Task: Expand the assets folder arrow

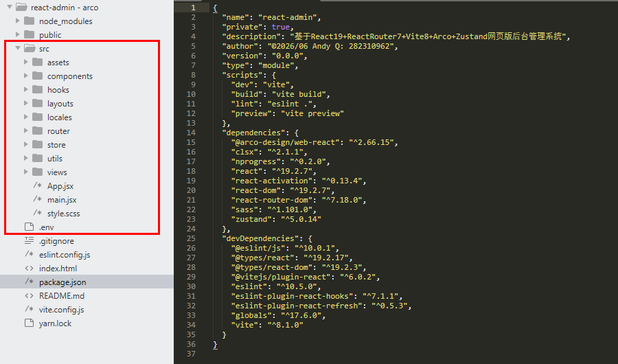Action: [x=26, y=62]
